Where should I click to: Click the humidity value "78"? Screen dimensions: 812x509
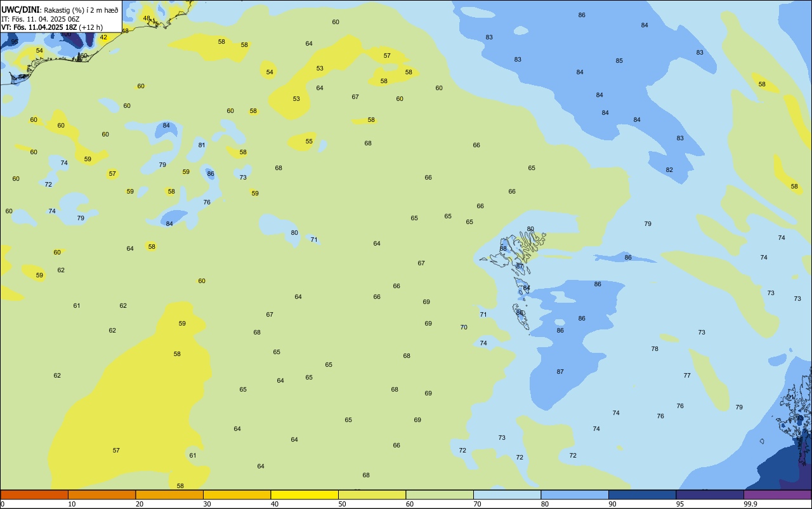pyautogui.click(x=655, y=349)
